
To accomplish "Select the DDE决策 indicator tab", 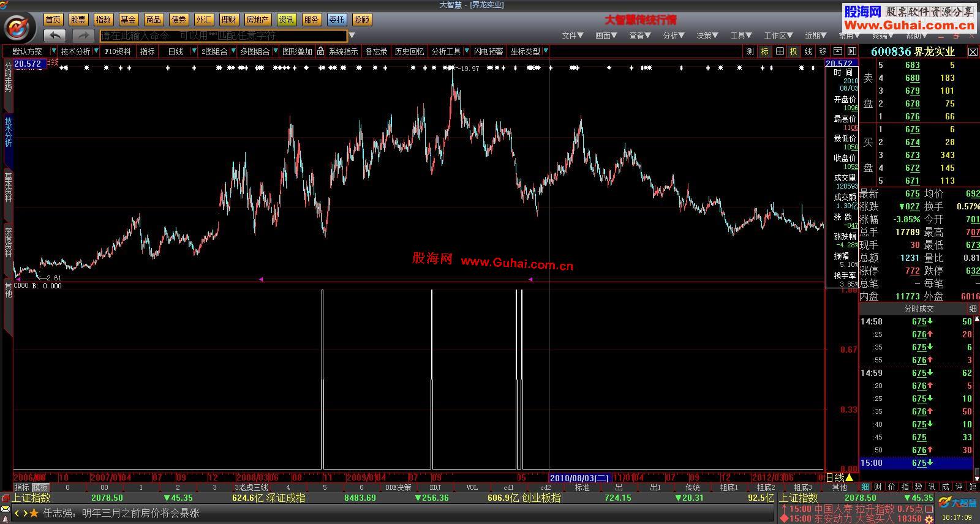I will coord(399,487).
